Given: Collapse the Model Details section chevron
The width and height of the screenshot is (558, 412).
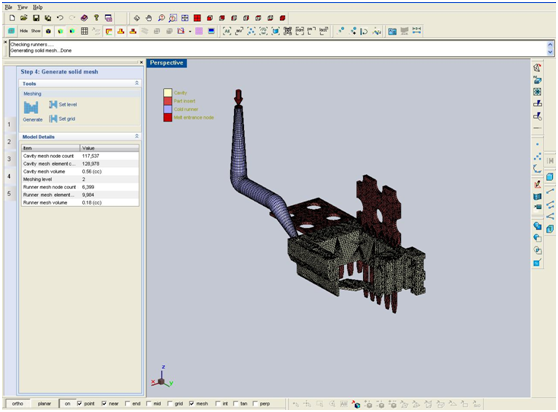Looking at the screenshot, I should coord(137,136).
